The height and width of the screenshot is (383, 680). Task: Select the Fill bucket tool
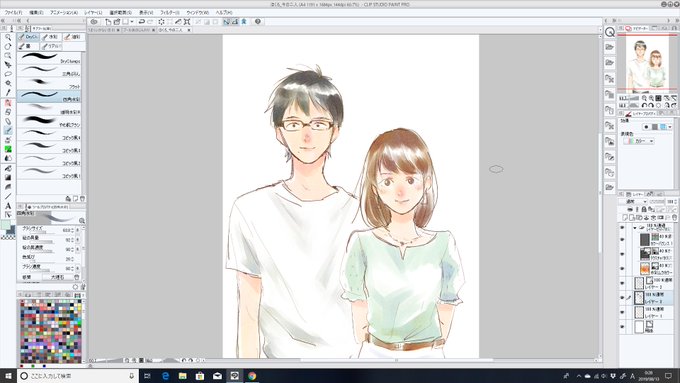(8, 168)
